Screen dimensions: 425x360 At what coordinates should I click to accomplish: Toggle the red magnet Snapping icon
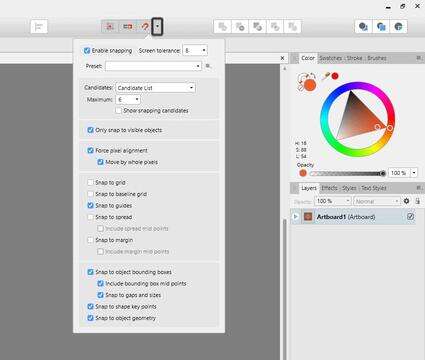point(144,26)
